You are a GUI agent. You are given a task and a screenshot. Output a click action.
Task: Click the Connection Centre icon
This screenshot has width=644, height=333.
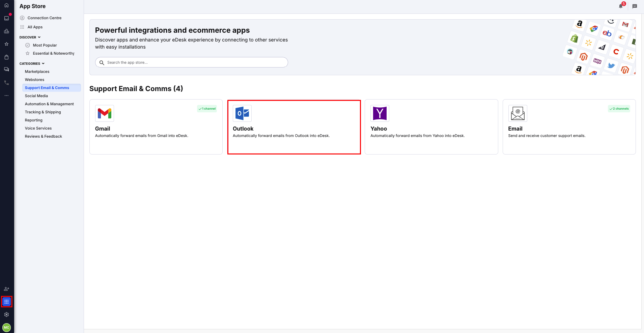(x=22, y=18)
